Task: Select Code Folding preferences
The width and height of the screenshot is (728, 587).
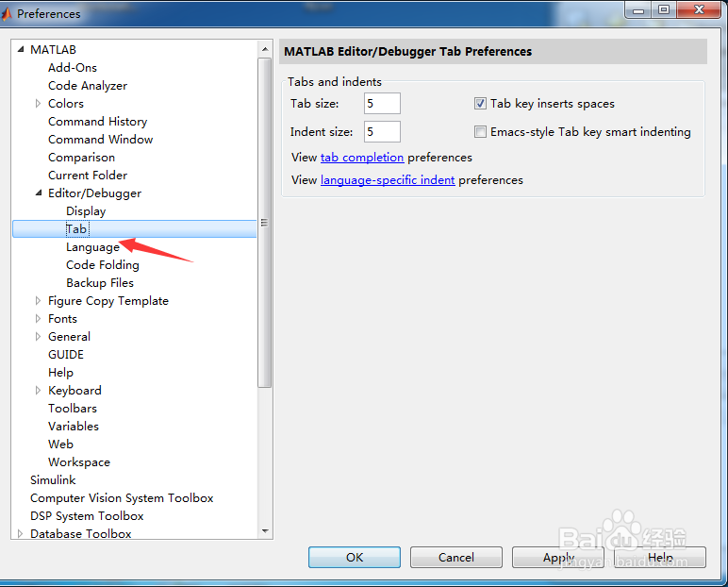Action: click(103, 265)
